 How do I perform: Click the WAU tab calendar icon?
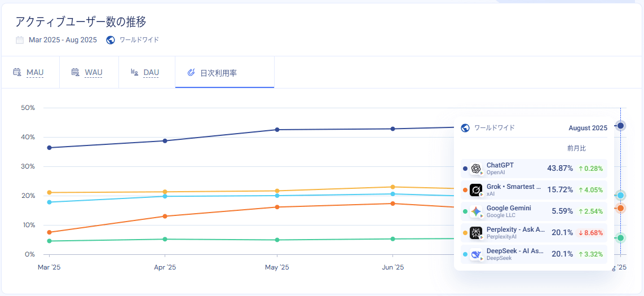point(75,73)
